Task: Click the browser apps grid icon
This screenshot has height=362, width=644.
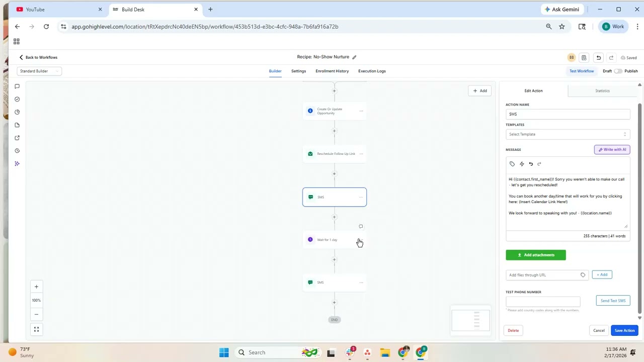Action: click(17, 42)
